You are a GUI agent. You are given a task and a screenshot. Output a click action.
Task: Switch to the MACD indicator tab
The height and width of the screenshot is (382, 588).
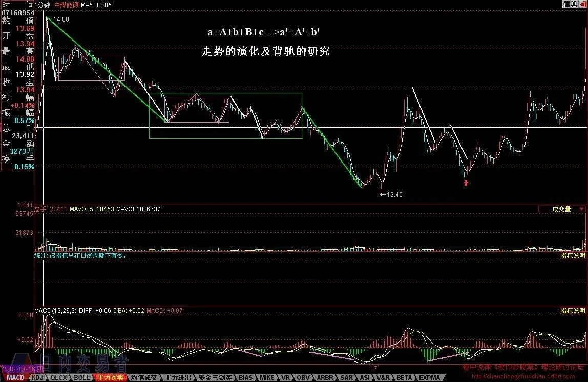tap(15, 378)
